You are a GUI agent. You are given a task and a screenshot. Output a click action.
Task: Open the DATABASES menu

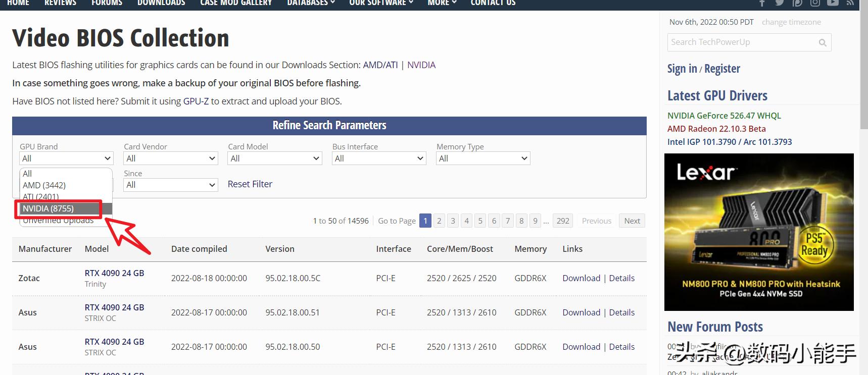(311, 3)
